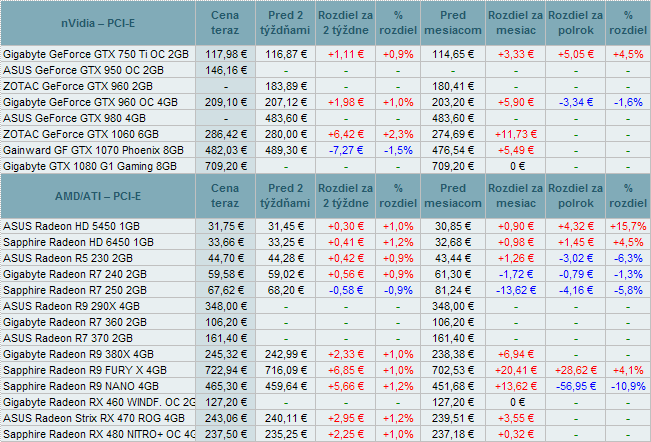651x442 pixels.
Task: Click Sapphire Radeon R7 250 2GB name
Action: click(x=75, y=290)
